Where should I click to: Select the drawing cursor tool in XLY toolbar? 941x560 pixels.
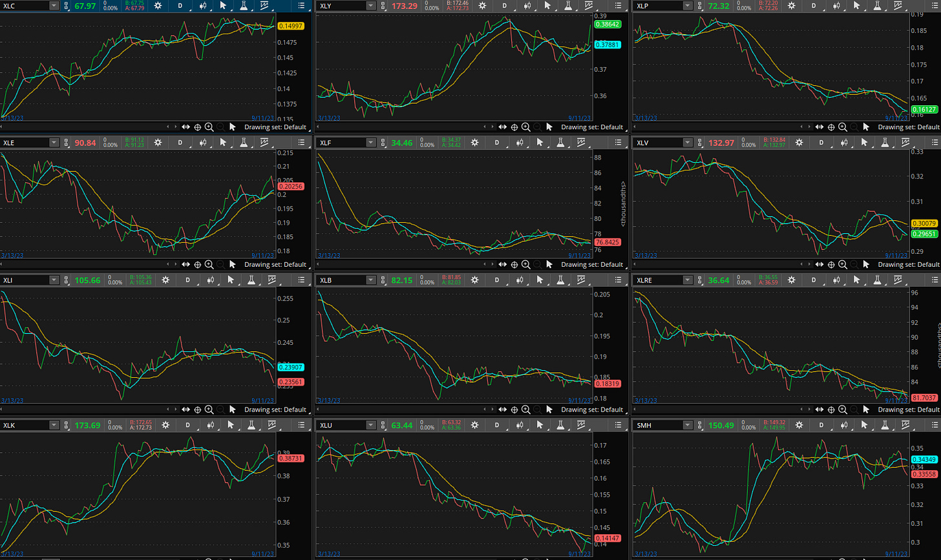point(547,6)
